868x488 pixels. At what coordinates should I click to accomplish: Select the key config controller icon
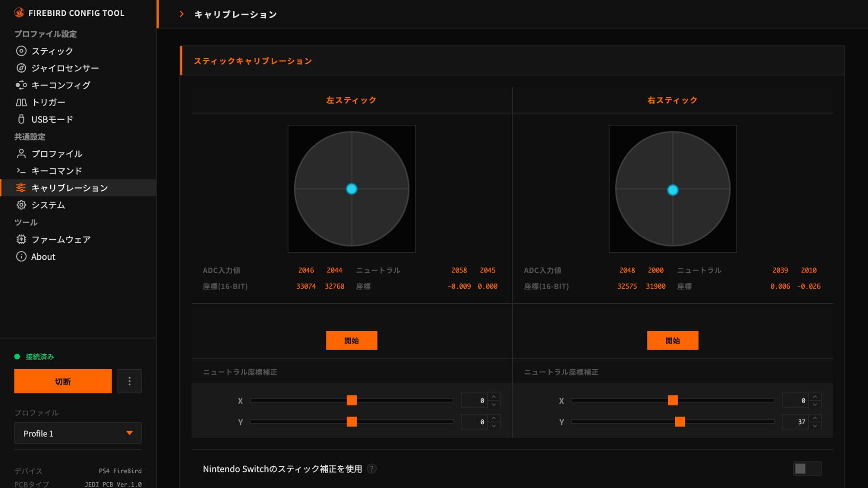[x=21, y=85]
